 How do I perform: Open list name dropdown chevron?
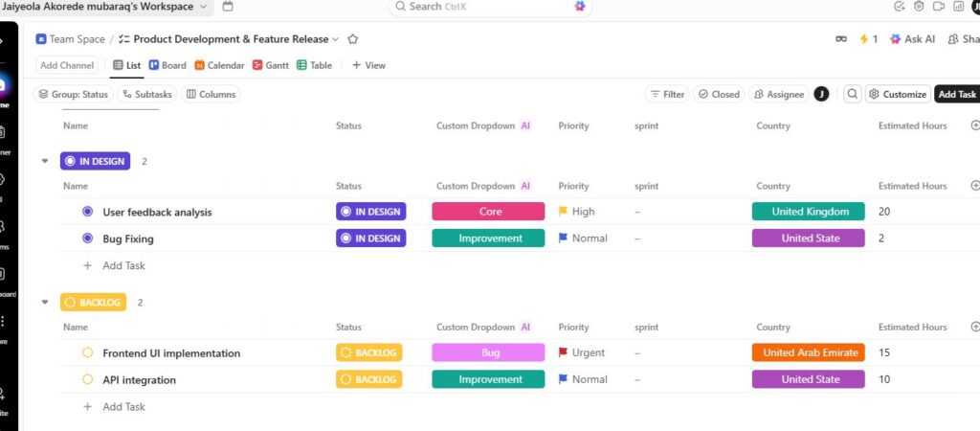336,38
